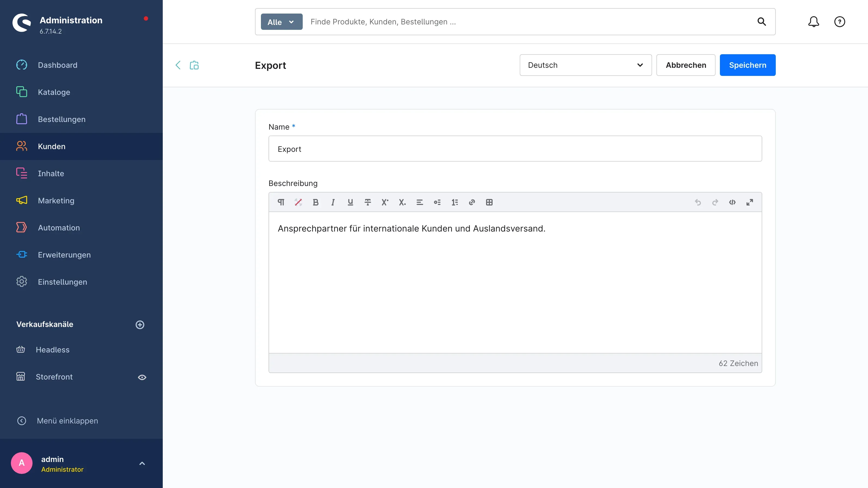
Task: Switch editor to code view
Action: click(x=732, y=202)
